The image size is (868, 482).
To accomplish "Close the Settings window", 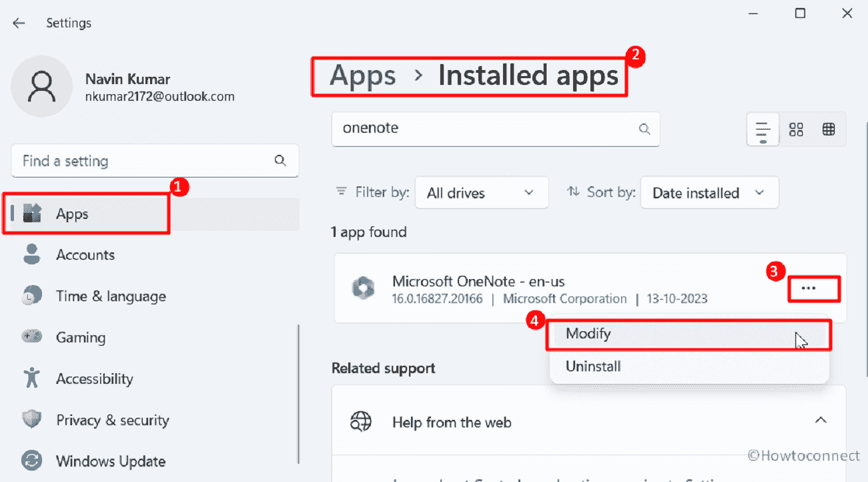I will (847, 13).
